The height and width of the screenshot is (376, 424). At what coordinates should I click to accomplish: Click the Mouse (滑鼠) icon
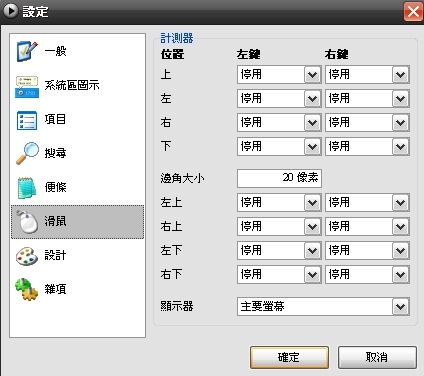pos(27,222)
